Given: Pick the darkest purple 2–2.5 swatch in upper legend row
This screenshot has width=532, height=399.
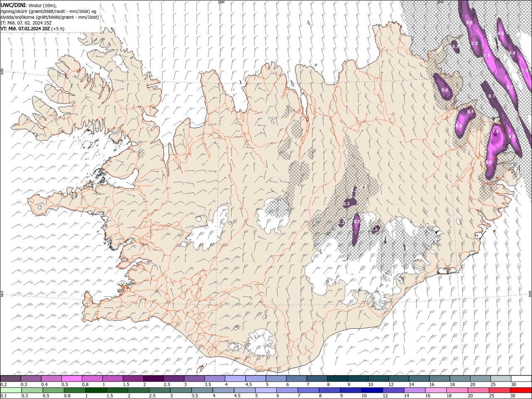Looking at the screenshot, I should coord(154,378).
